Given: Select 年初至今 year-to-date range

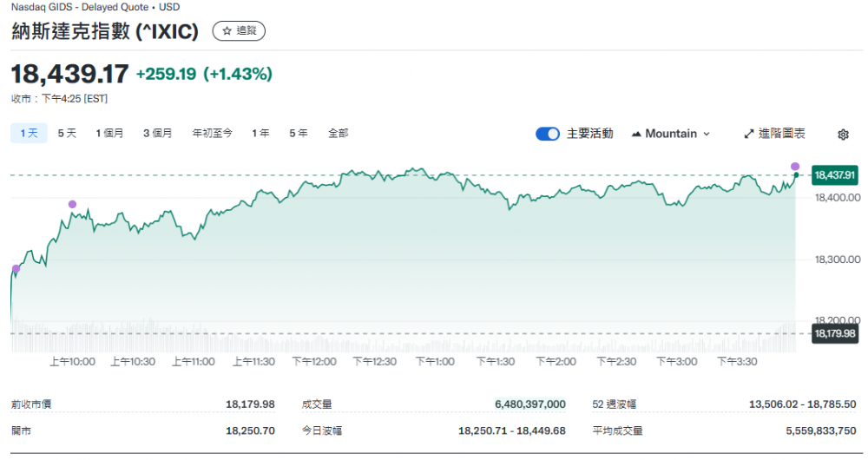Looking at the screenshot, I should [x=213, y=134].
